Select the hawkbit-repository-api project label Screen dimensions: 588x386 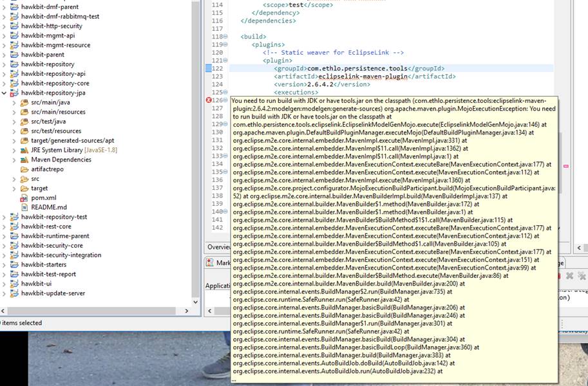click(x=53, y=74)
